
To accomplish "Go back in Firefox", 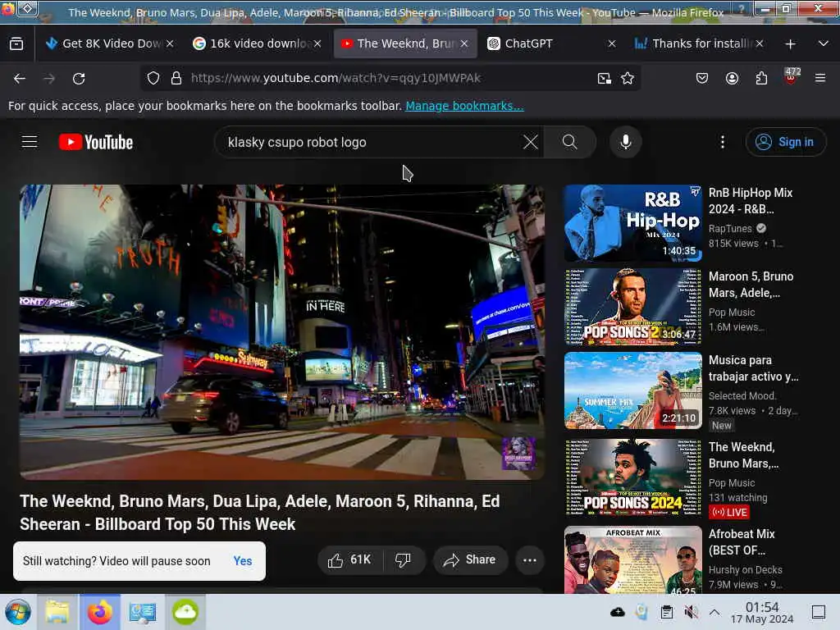I will tap(20, 79).
